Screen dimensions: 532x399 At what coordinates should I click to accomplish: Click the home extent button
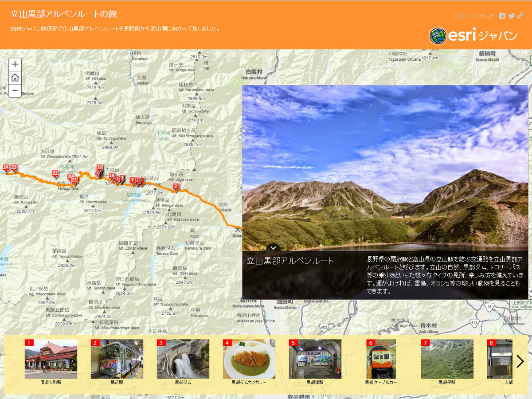coord(15,78)
